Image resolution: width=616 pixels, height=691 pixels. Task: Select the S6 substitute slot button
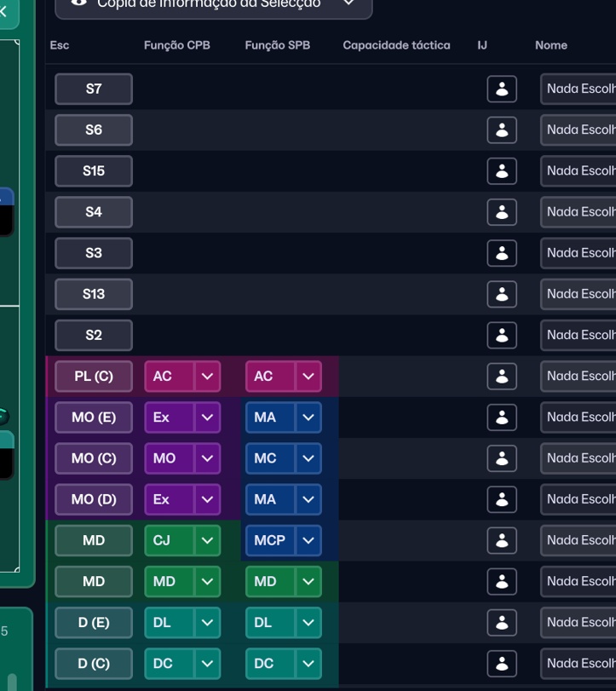pyautogui.click(x=94, y=130)
